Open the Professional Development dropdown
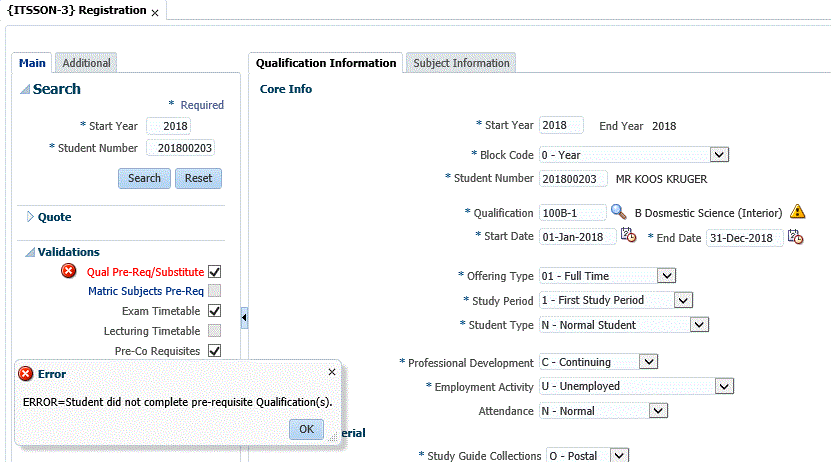 click(x=648, y=362)
